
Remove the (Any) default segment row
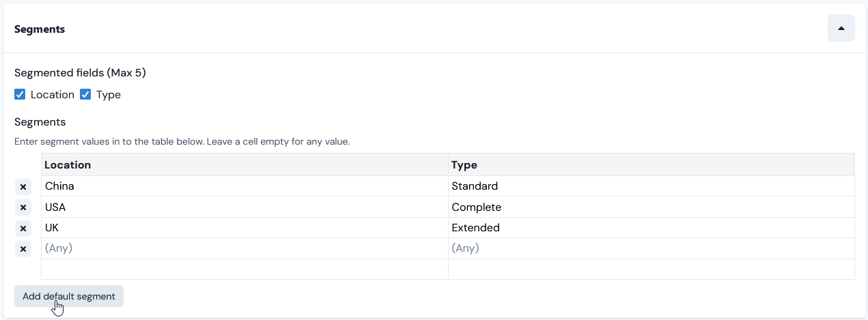point(23,249)
